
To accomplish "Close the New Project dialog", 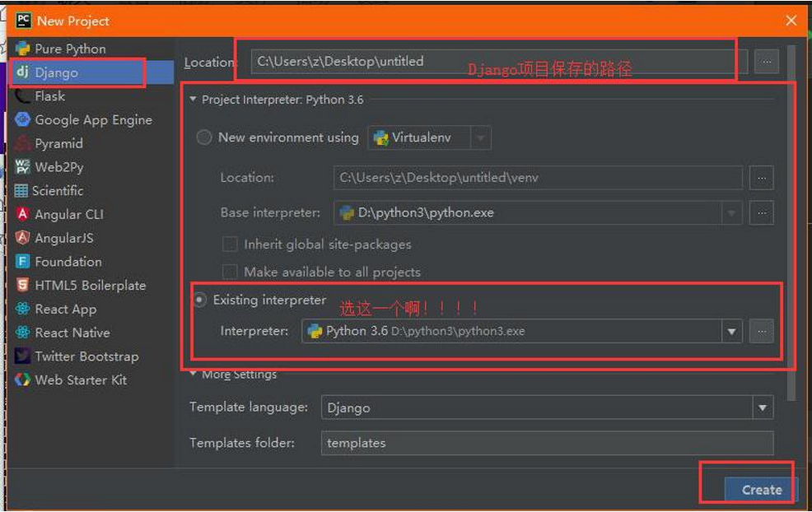I will click(791, 21).
